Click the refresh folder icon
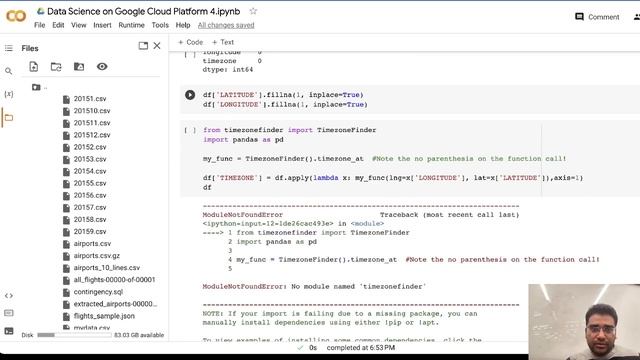 point(56,67)
